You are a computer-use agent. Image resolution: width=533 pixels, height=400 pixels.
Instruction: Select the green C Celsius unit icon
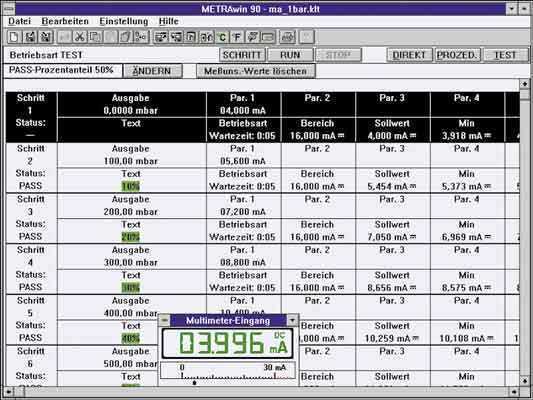222,37
